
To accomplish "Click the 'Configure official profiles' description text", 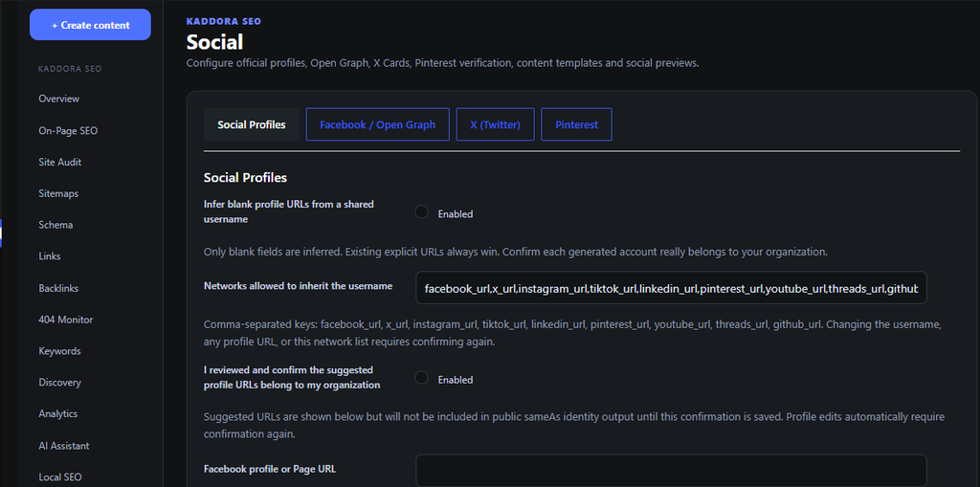I will point(442,63).
